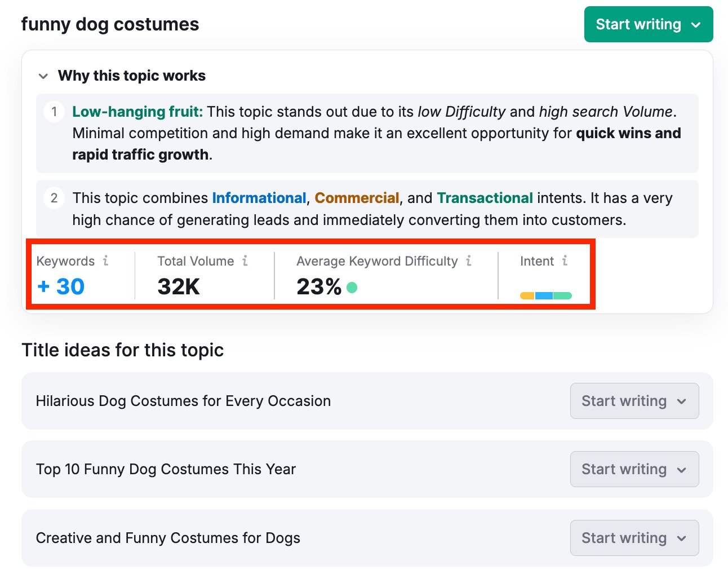Select the funny dog costumes topic title
This screenshot has width=728, height=574.
pos(110,24)
